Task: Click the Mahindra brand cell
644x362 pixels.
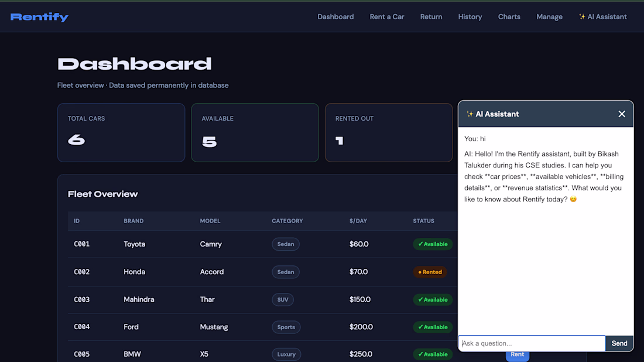Action: pos(139,299)
